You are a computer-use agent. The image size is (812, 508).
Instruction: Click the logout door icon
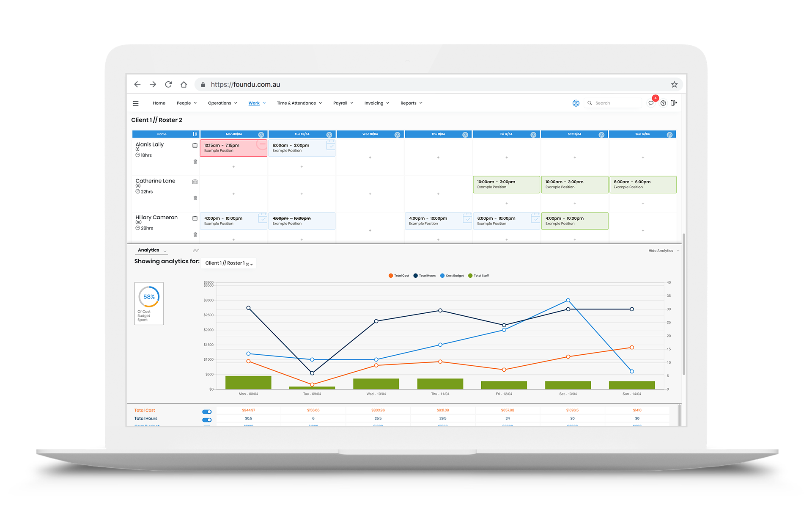[674, 103]
